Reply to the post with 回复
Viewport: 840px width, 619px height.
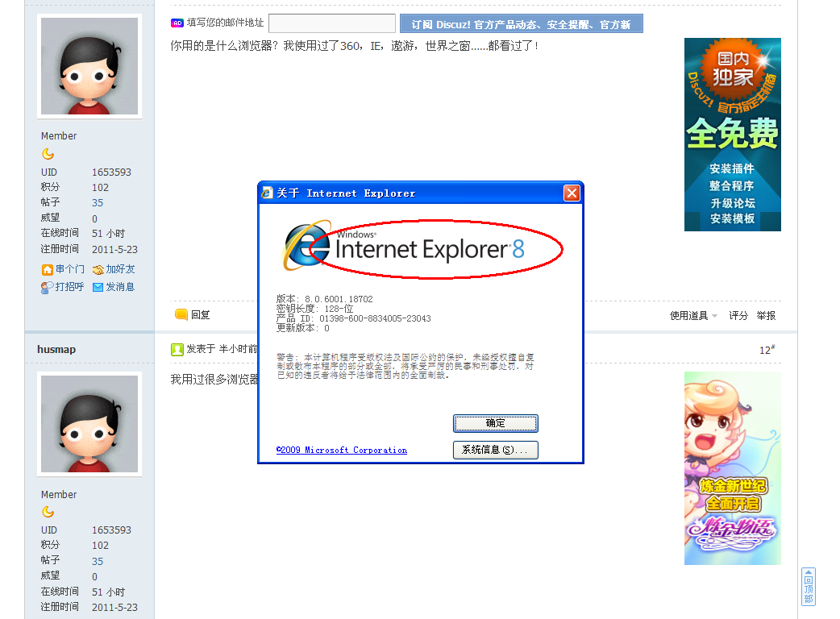click(x=201, y=315)
